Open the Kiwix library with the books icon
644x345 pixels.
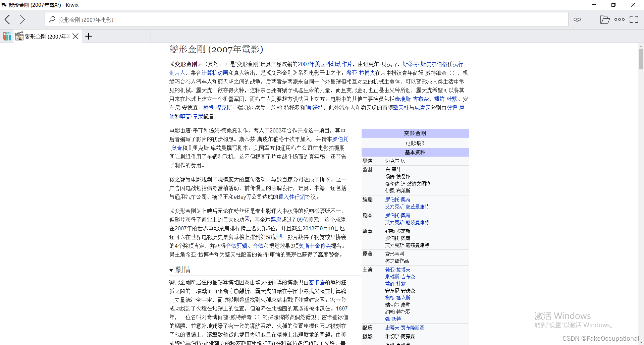tap(7, 36)
